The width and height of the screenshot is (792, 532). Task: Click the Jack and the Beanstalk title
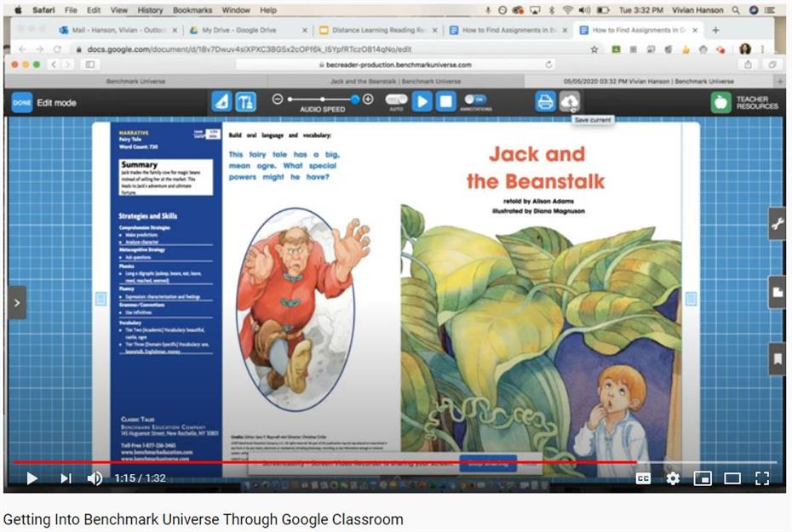[x=536, y=167]
